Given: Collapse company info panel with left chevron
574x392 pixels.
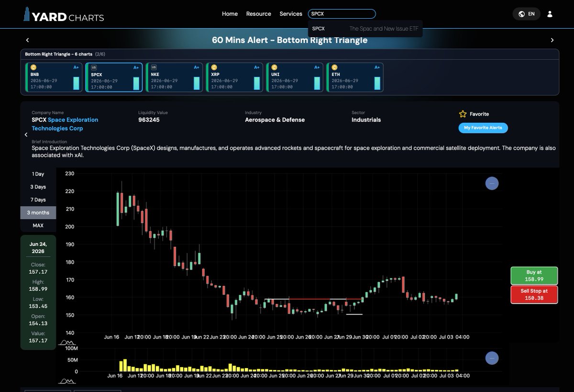Looking at the screenshot, I should [26, 135].
